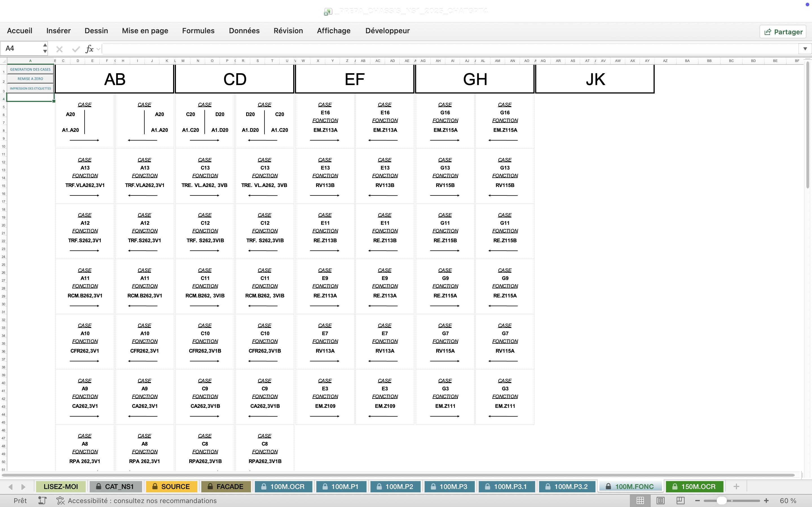Click the Name Box stepper arrows
Image resolution: width=812 pixels, height=507 pixels.
45,48
